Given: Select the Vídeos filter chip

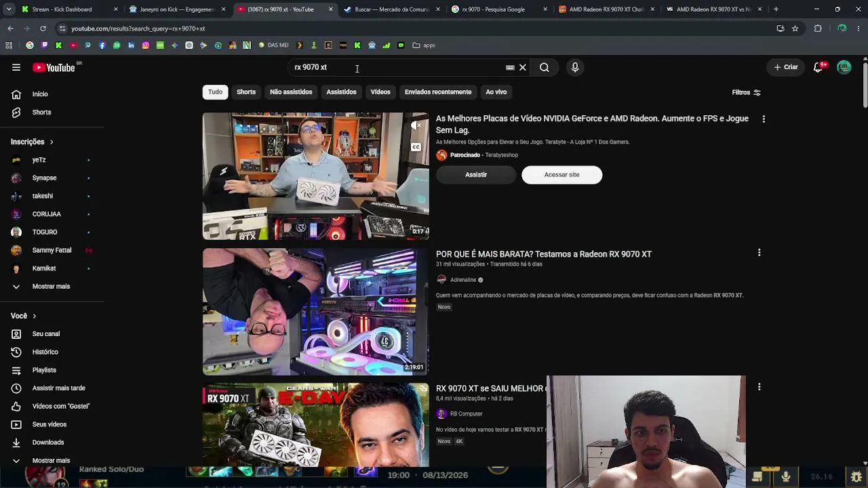Looking at the screenshot, I should pyautogui.click(x=380, y=92).
